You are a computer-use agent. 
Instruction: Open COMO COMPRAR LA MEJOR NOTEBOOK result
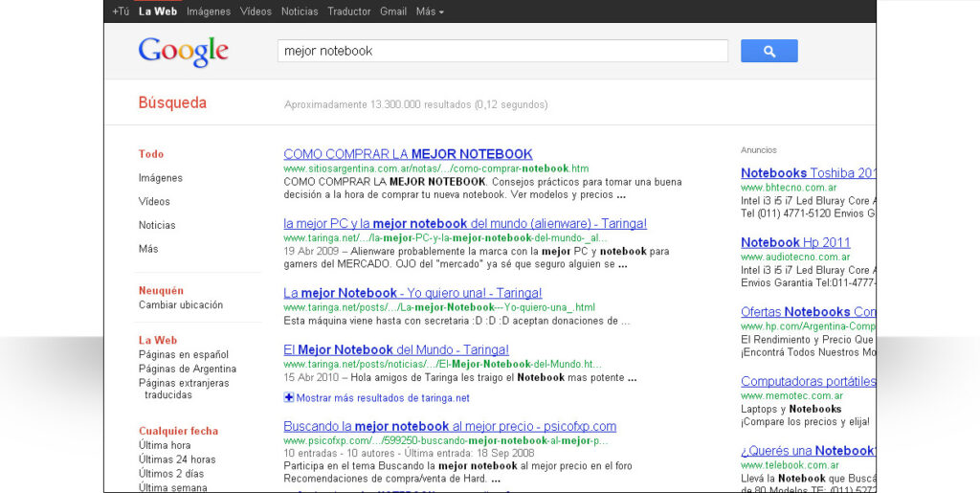[x=408, y=154]
